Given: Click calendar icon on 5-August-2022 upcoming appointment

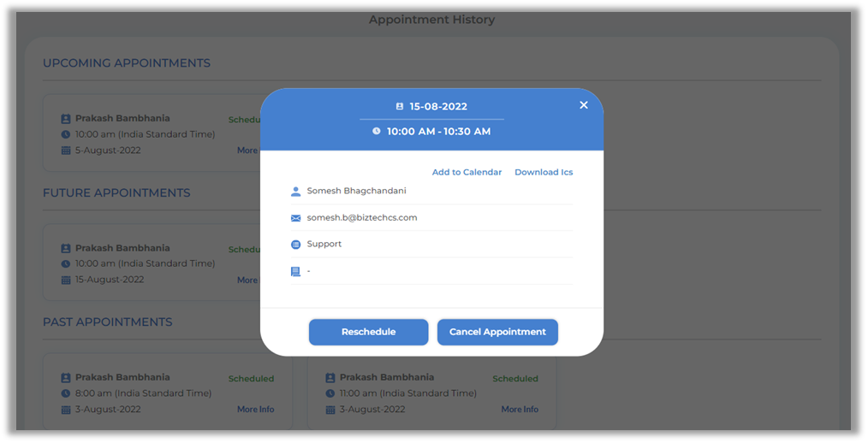Looking at the screenshot, I should coord(66,151).
